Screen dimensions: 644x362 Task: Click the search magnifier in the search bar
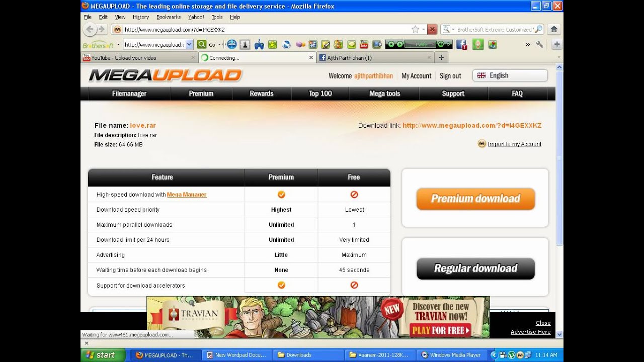(538, 29)
